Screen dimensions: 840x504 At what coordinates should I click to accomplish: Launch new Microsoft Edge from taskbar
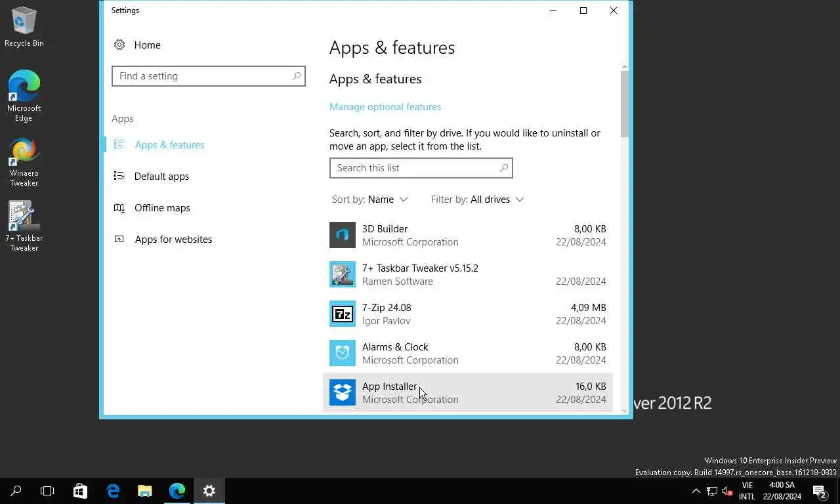pos(177,491)
